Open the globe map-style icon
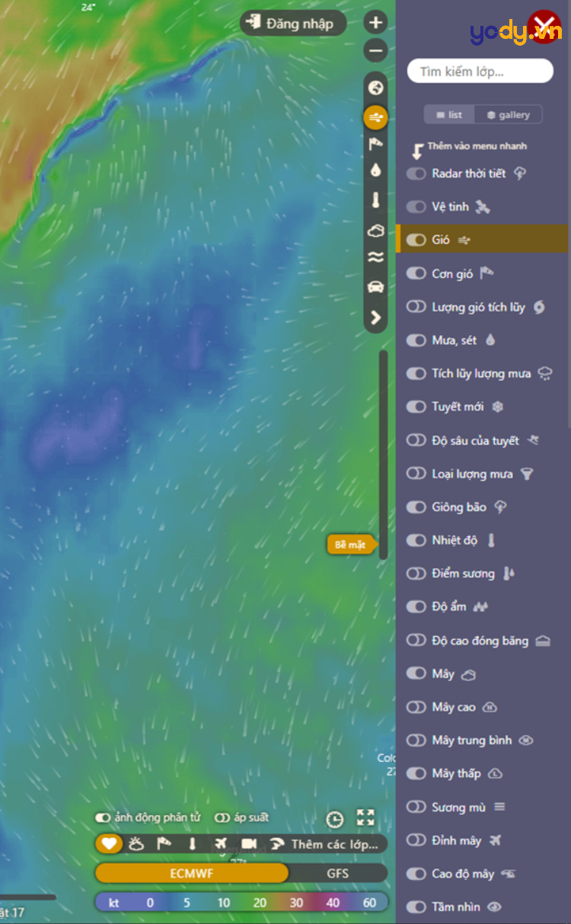The width and height of the screenshot is (571, 924). (375, 88)
